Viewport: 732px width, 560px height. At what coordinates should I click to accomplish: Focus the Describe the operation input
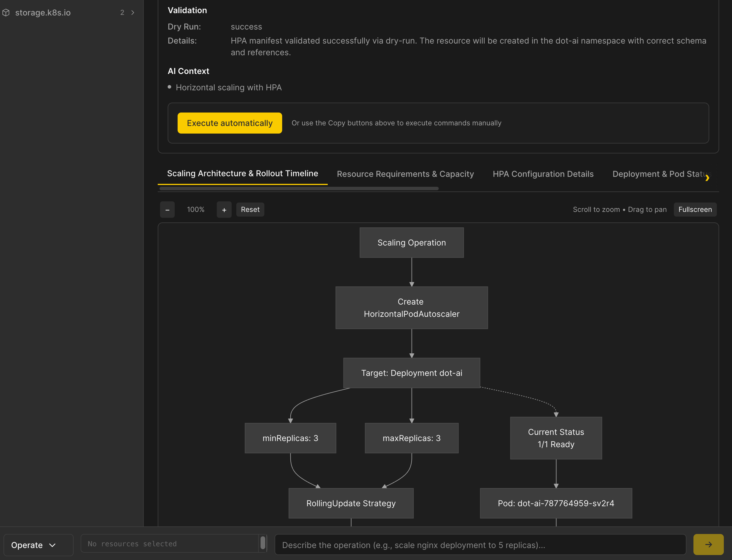click(480, 545)
